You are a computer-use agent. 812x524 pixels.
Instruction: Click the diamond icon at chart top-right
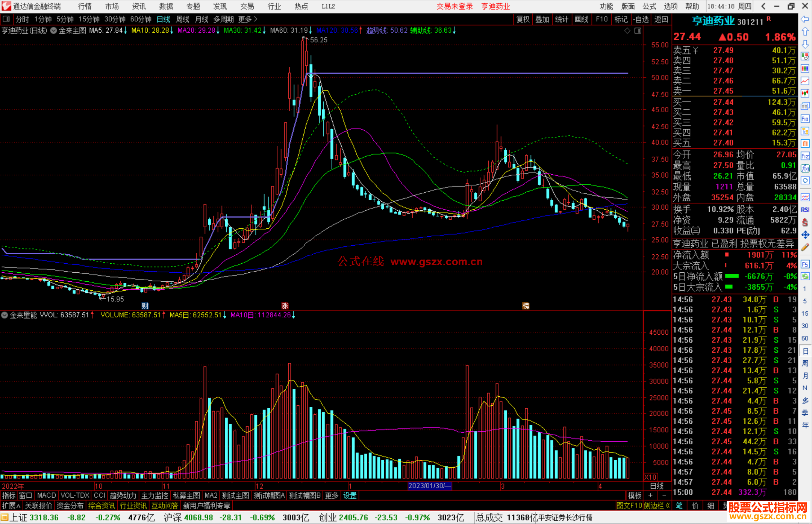pos(627,31)
